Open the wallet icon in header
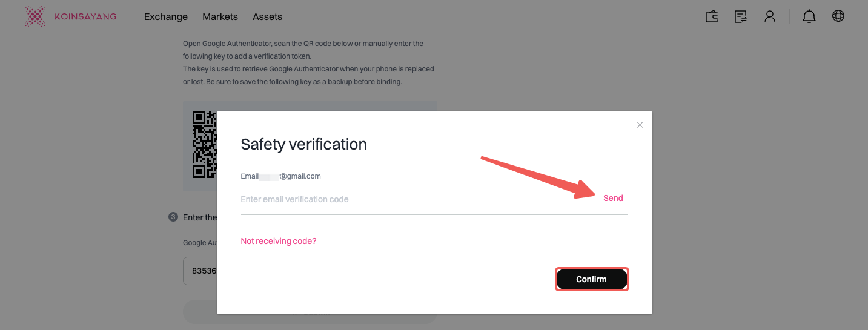Screen dimensions: 868x330 (712, 16)
